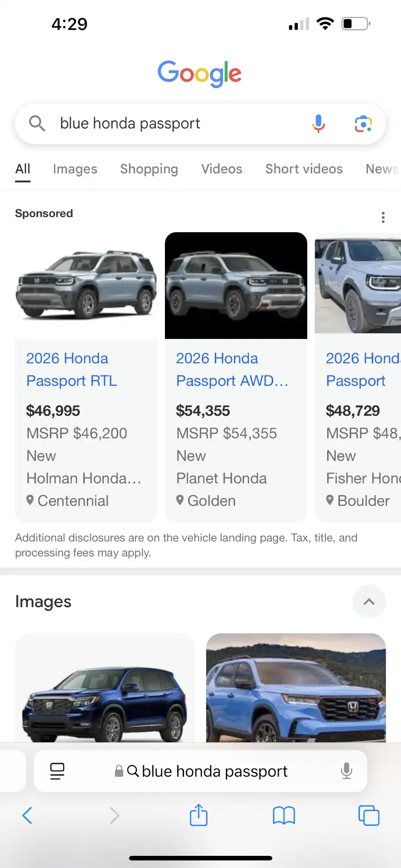Select the Videos search filter
401x868 pixels.
pyautogui.click(x=221, y=169)
